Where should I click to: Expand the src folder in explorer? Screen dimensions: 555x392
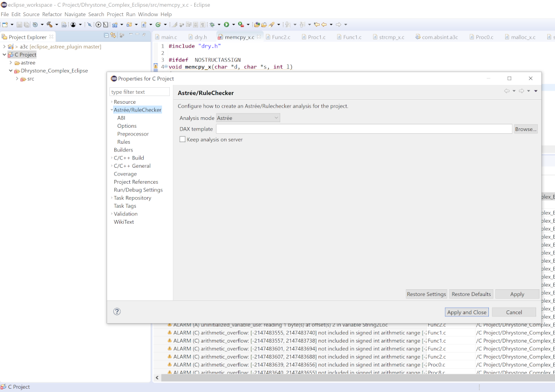coord(17,79)
